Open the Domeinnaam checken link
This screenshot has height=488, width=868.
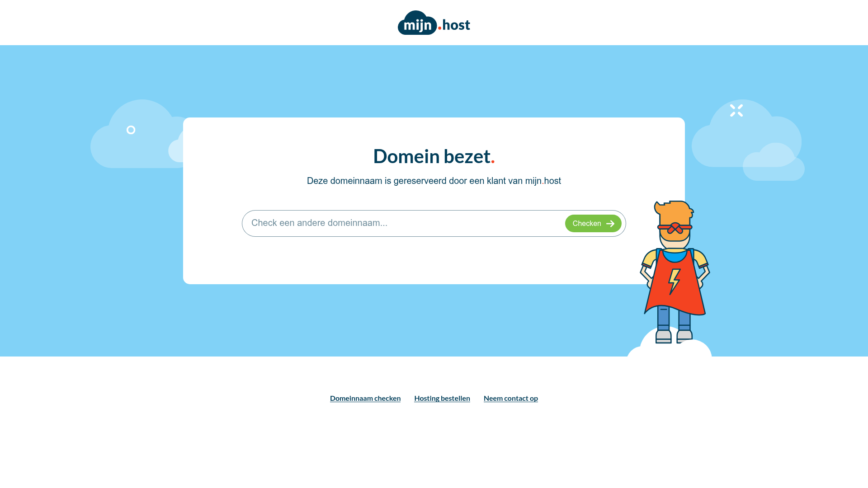[365, 398]
